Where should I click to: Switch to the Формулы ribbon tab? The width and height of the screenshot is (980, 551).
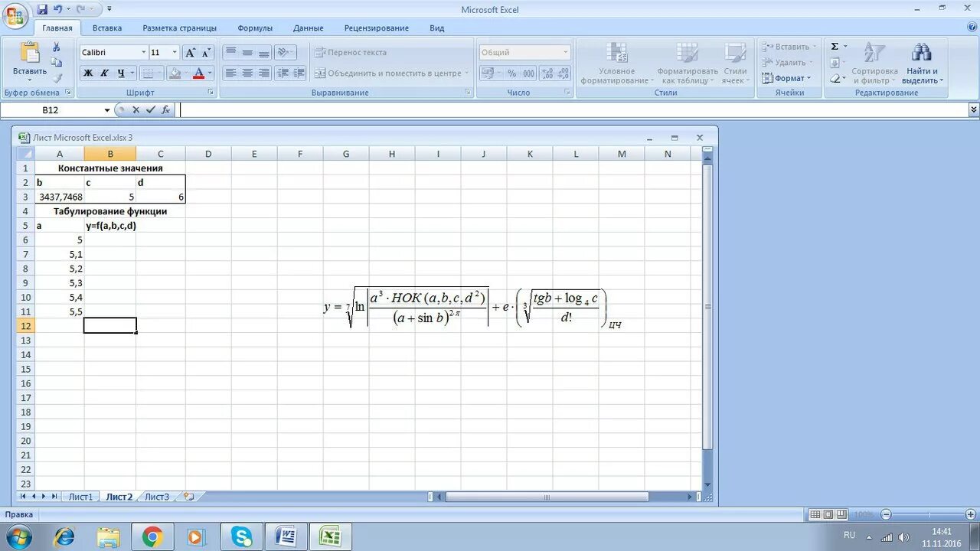[x=255, y=28]
